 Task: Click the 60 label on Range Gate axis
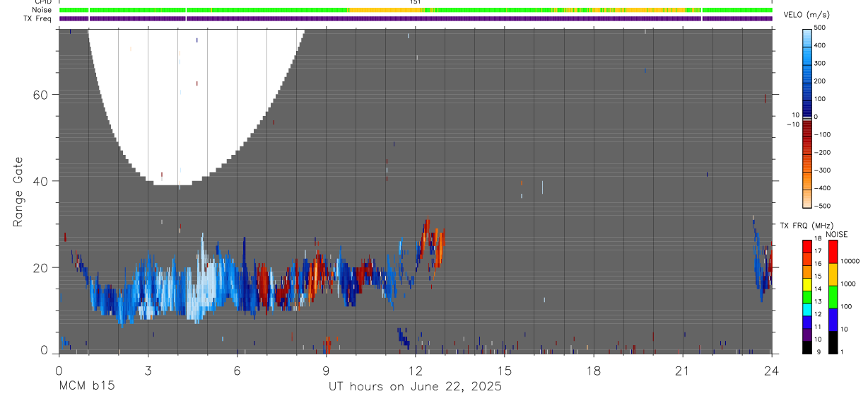pyautogui.click(x=40, y=95)
